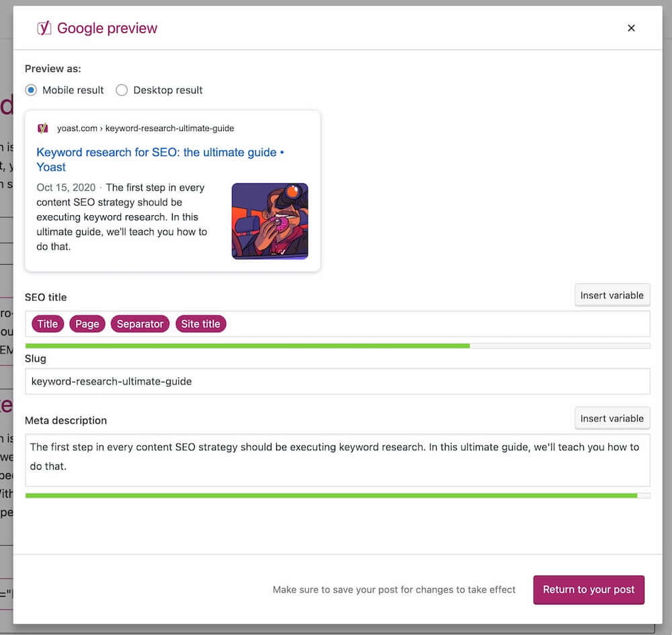Open the preview title link about keyword research
The height and width of the screenshot is (635, 672).
[161, 159]
